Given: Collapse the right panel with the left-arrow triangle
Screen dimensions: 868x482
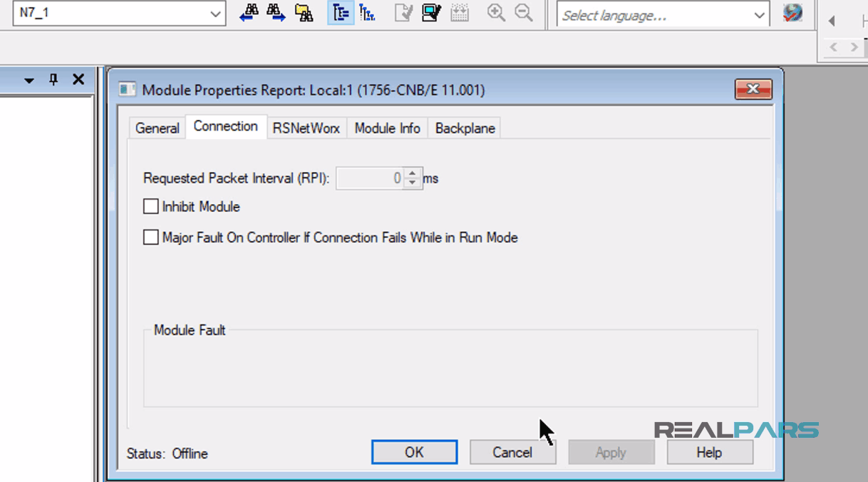Looking at the screenshot, I should tap(832, 20).
